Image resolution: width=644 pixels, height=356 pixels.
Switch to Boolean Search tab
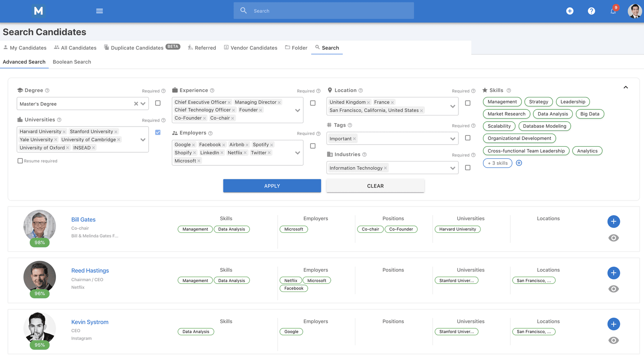tap(72, 62)
